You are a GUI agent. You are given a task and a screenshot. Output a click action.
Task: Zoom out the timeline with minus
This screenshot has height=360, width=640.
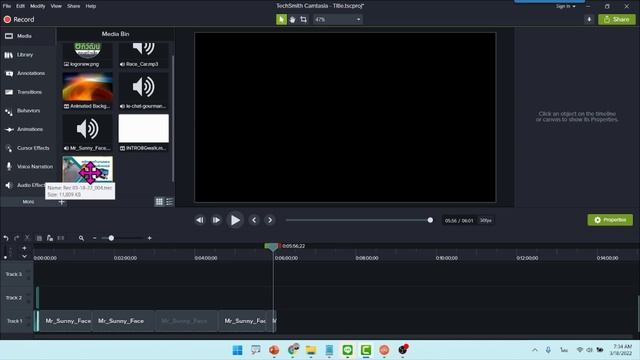(x=95, y=238)
